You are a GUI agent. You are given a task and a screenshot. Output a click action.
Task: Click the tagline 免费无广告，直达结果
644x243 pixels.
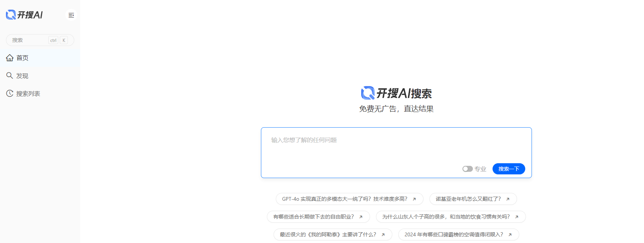[x=396, y=109]
